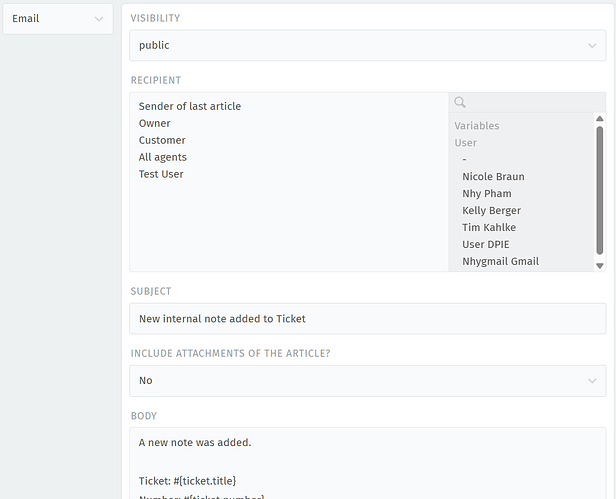Click the All agents recipient entry
This screenshot has width=616, height=499.
[x=163, y=157]
